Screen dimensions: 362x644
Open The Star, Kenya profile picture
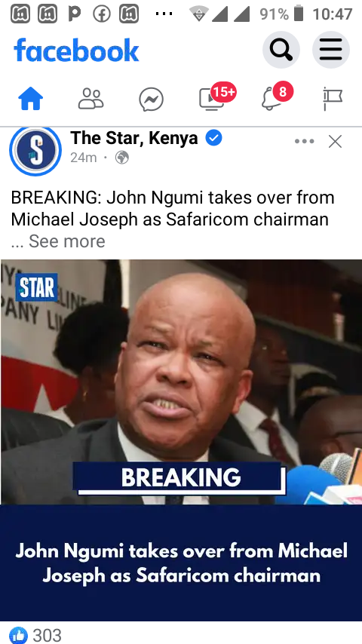pos(35,150)
